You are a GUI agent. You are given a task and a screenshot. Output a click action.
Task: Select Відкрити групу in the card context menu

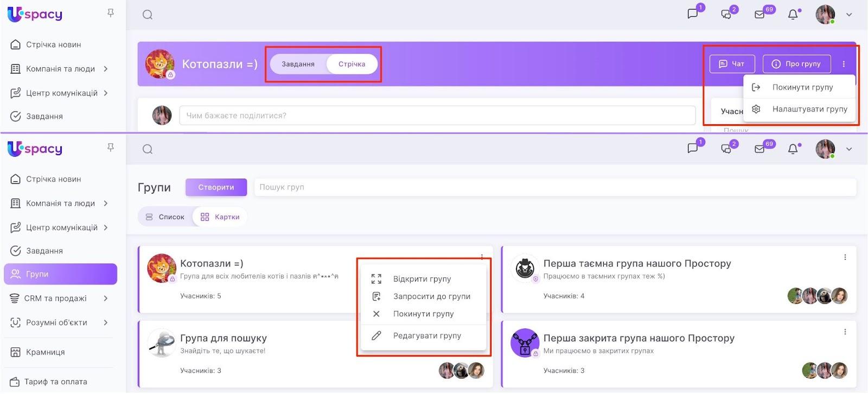424,279
